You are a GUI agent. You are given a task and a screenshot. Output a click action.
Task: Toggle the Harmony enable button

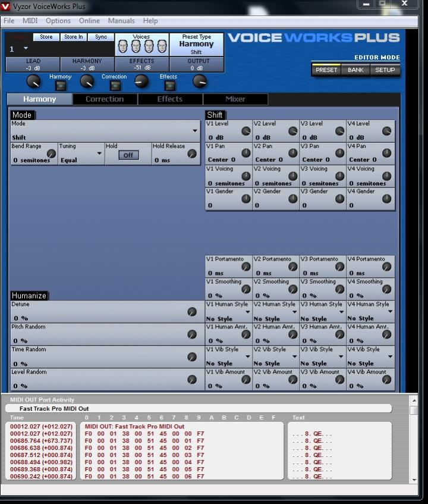61,86
